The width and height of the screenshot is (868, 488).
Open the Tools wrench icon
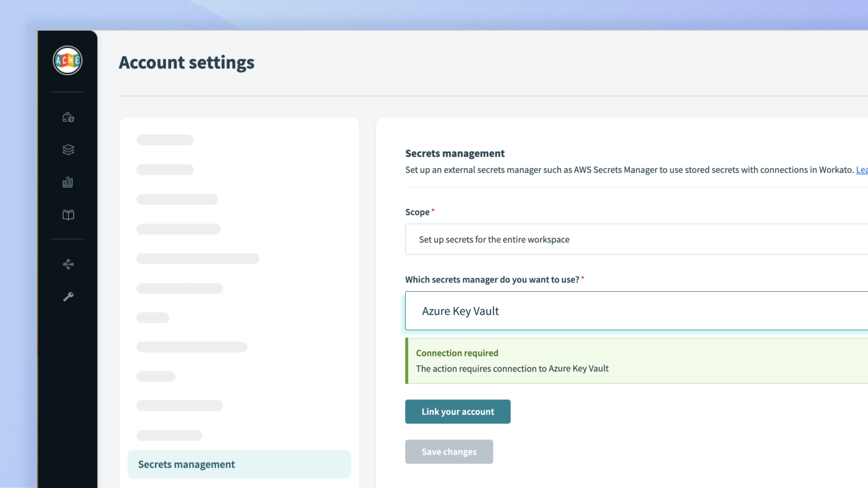click(67, 297)
